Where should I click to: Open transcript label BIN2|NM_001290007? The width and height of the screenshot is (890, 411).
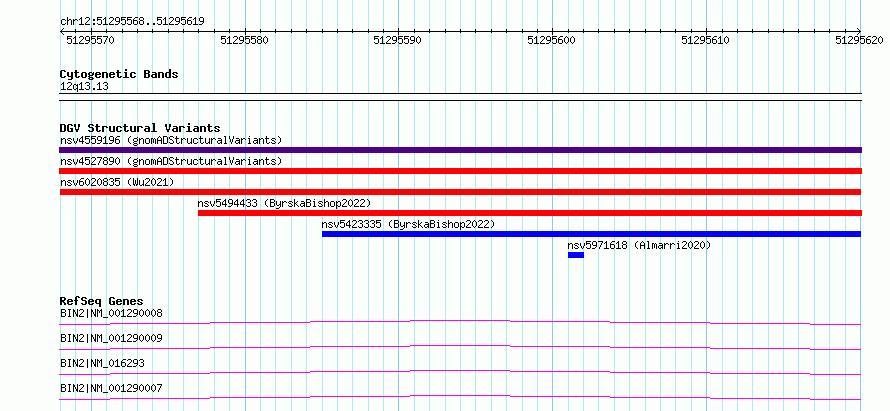tap(111, 388)
